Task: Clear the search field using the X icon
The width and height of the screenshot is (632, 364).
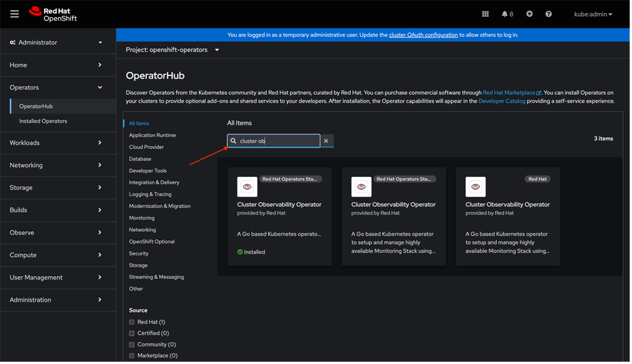Action: (326, 141)
